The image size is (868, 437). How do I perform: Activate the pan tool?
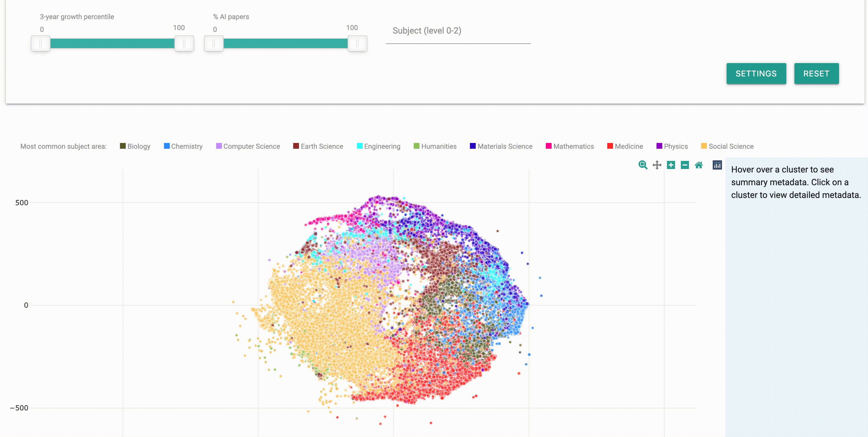click(x=657, y=165)
